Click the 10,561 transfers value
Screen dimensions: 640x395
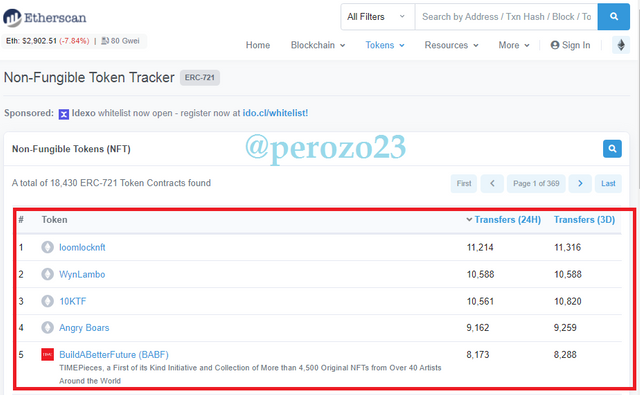(480, 302)
